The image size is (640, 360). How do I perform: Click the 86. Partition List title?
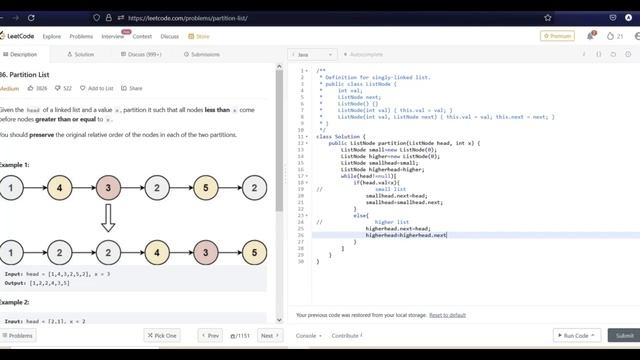pyautogui.click(x=24, y=75)
